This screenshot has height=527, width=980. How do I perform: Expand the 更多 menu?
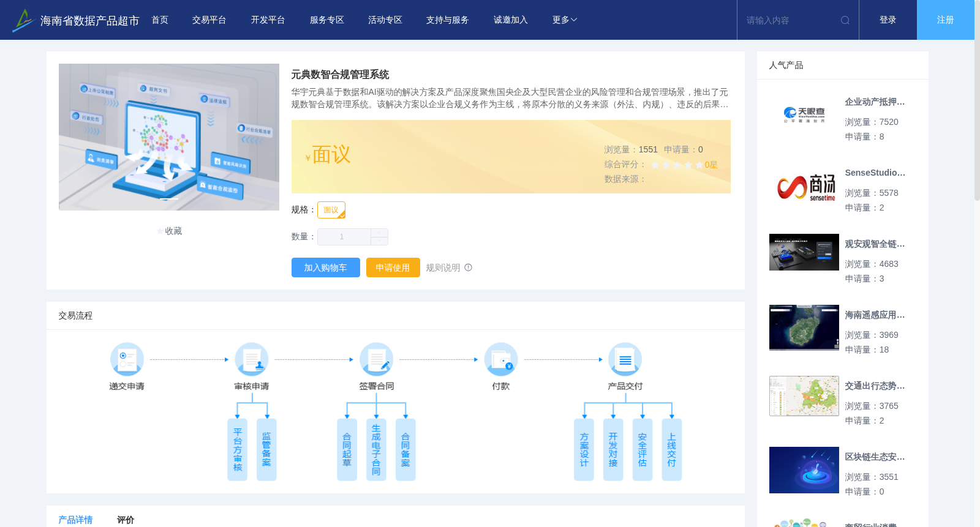click(x=565, y=20)
